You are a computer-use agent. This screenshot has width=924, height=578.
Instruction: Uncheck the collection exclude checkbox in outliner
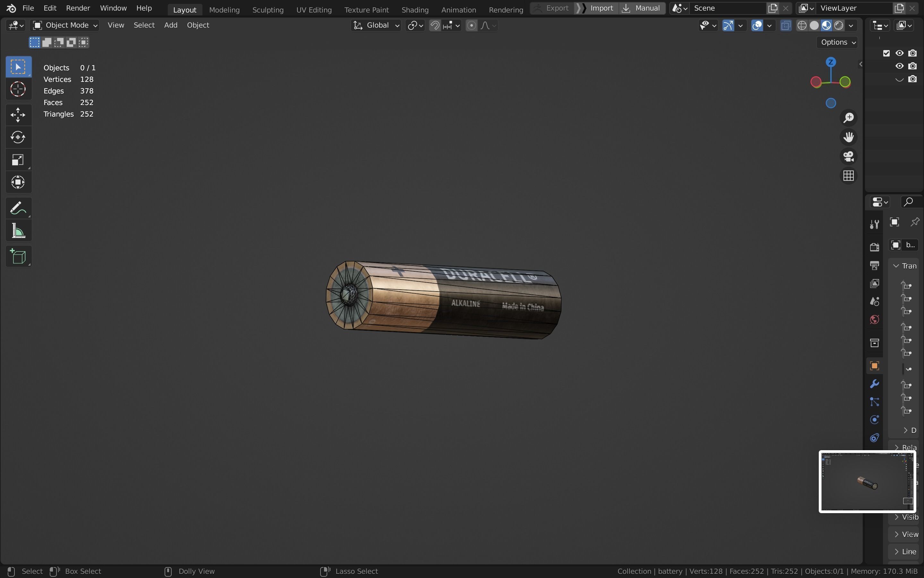pyautogui.click(x=886, y=53)
